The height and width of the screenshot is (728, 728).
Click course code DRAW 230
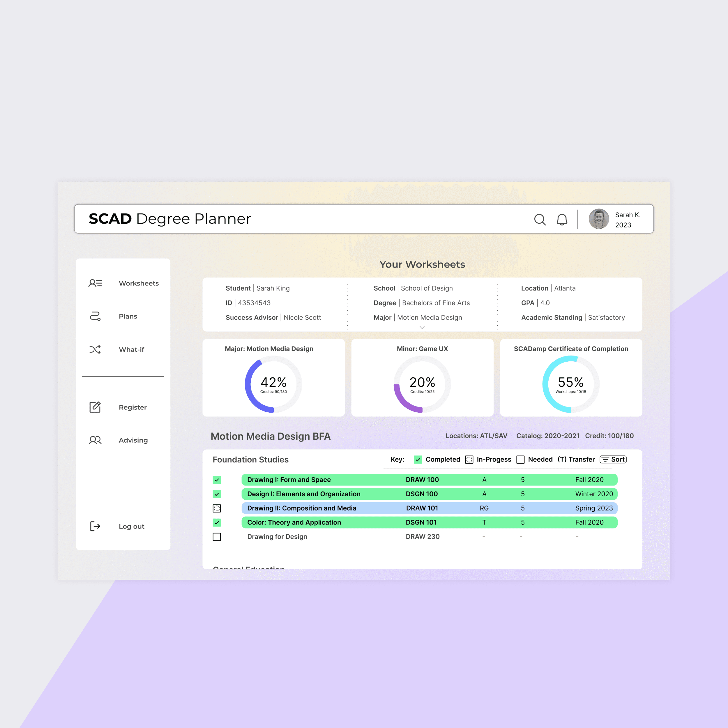click(423, 537)
